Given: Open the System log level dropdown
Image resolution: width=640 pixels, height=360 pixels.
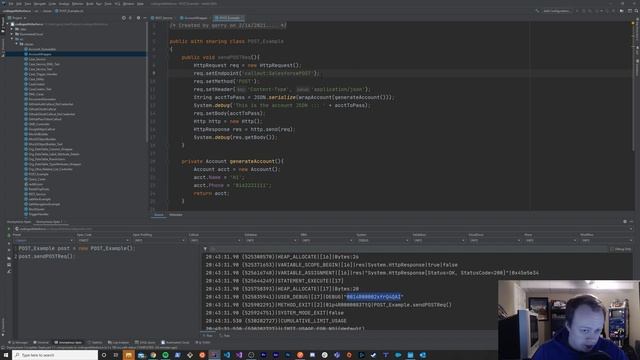Looking at the screenshot, I should [x=382, y=240].
